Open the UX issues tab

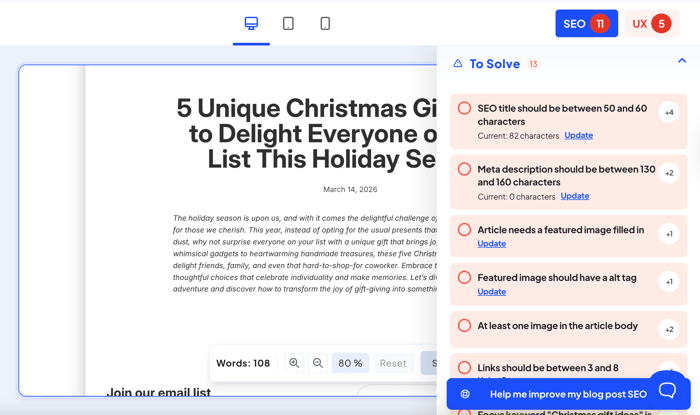pyautogui.click(x=652, y=24)
